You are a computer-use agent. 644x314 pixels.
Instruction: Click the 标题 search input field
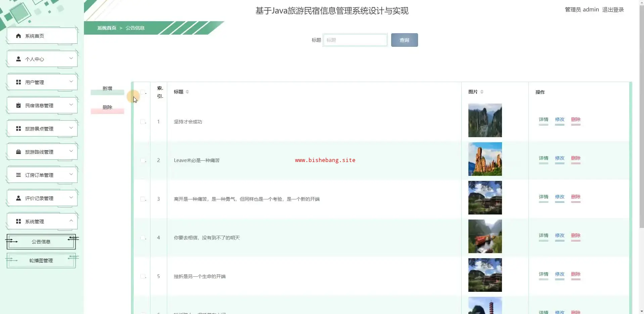click(355, 40)
